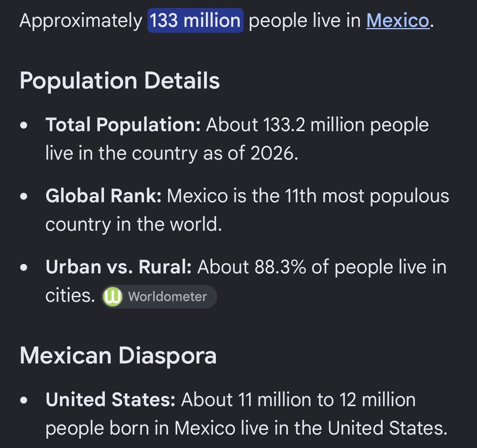This screenshot has width=477, height=448.
Task: Click the Worldometer source chip
Action: [159, 296]
